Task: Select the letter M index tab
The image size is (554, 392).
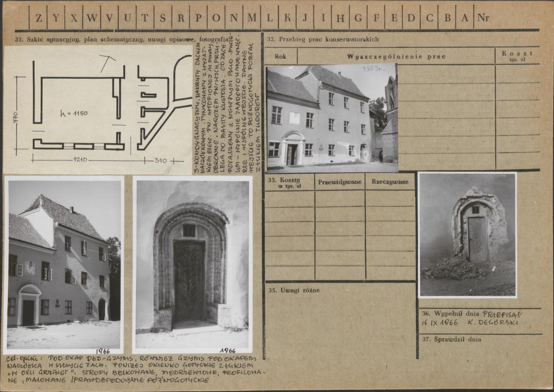Action: click(x=252, y=18)
